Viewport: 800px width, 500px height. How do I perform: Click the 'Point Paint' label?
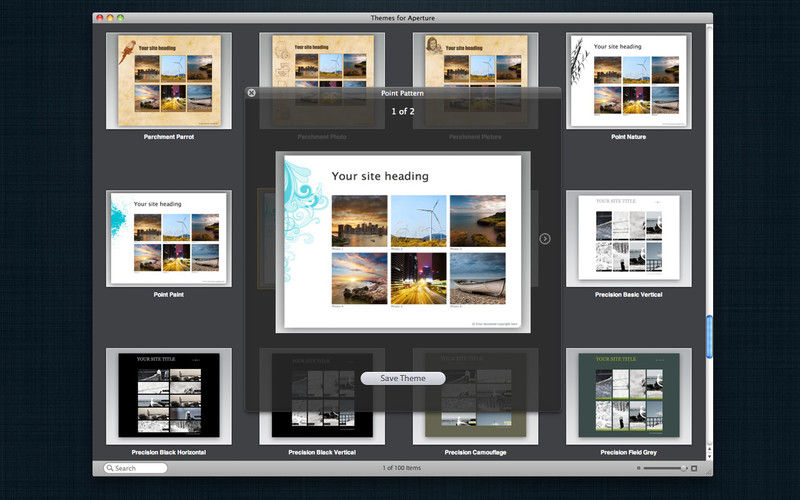click(169, 294)
